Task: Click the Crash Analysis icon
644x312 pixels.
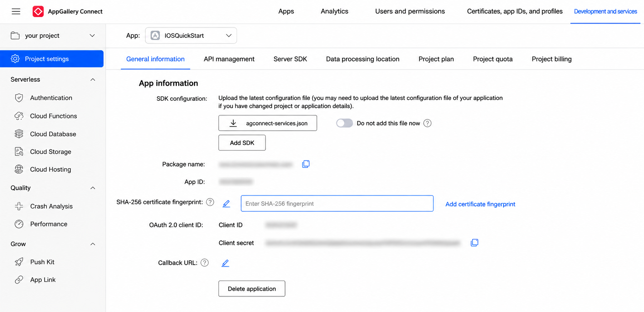Action: (x=19, y=206)
